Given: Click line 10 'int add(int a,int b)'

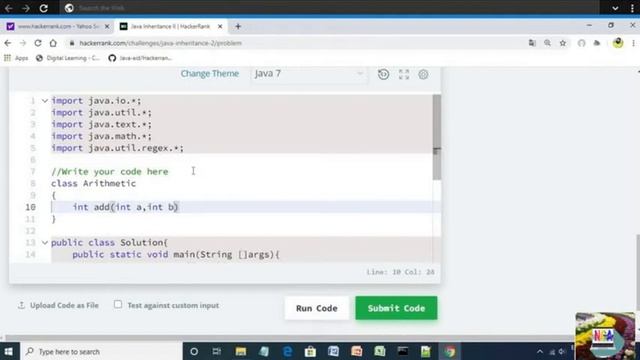Looking at the screenshot, I should click(125, 207).
